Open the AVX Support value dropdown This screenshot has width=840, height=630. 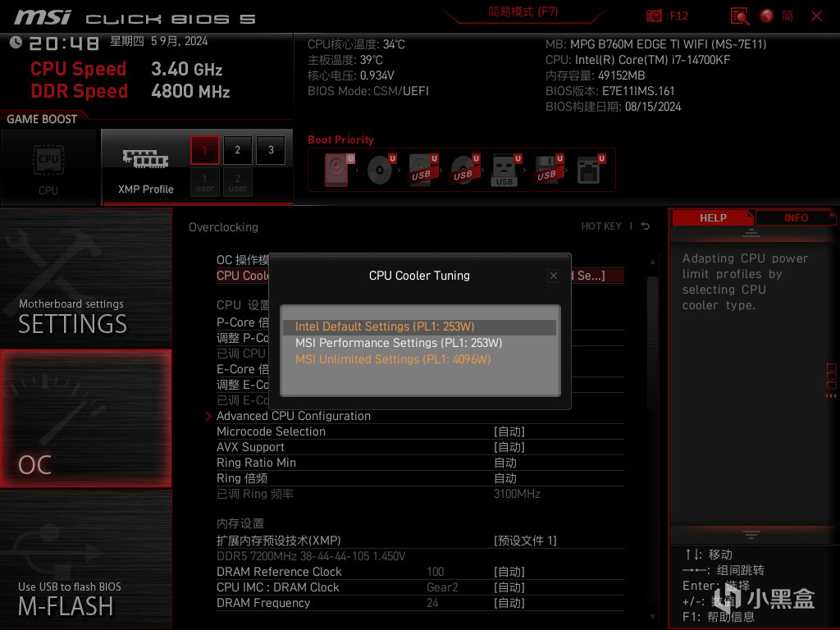point(509,447)
